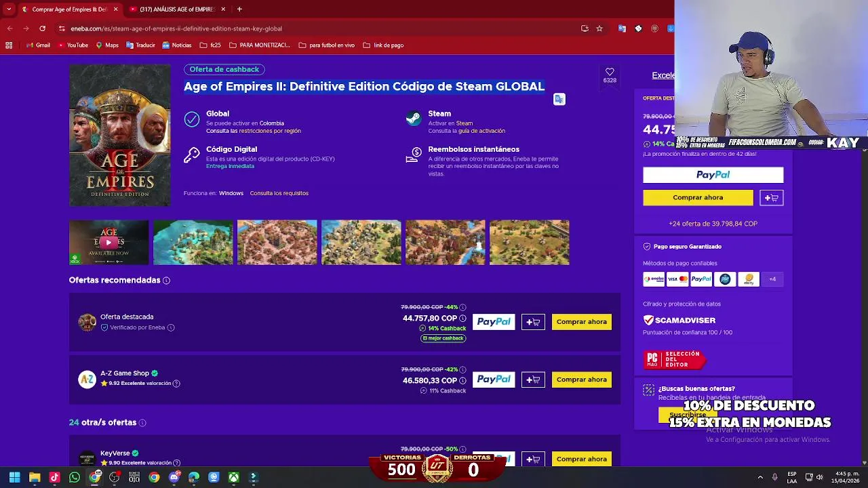Open WhatsApp from the taskbar
The image size is (868, 488).
(x=75, y=477)
